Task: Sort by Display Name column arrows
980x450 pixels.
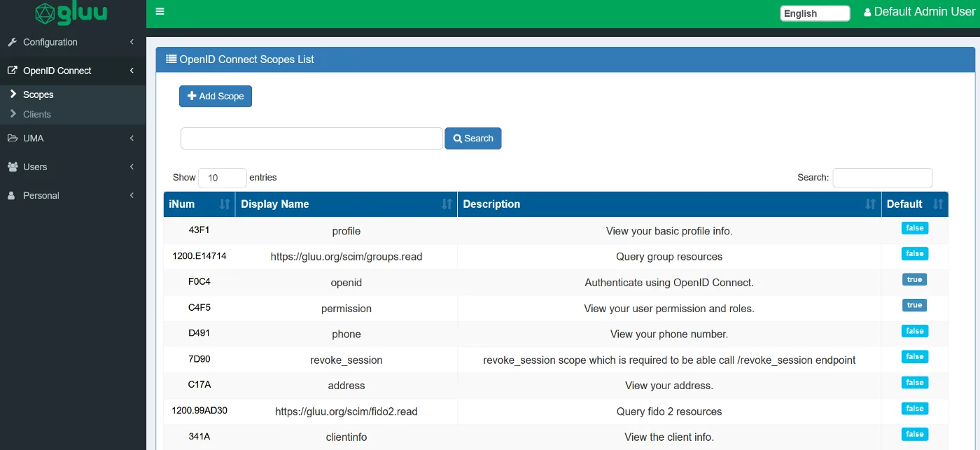Action: pyautogui.click(x=447, y=204)
